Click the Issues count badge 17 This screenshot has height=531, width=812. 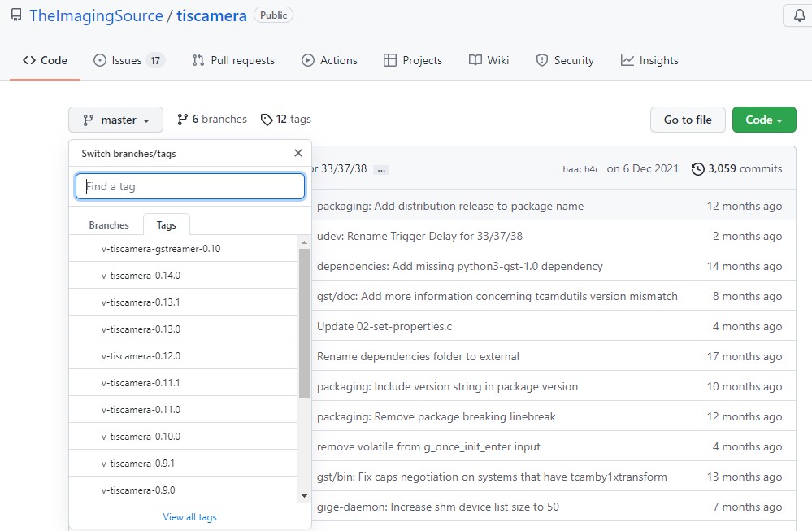(x=155, y=61)
